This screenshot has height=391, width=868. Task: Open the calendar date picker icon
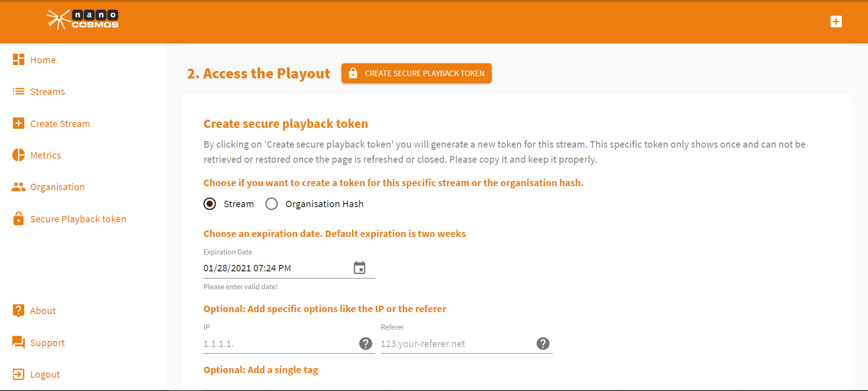tap(360, 268)
